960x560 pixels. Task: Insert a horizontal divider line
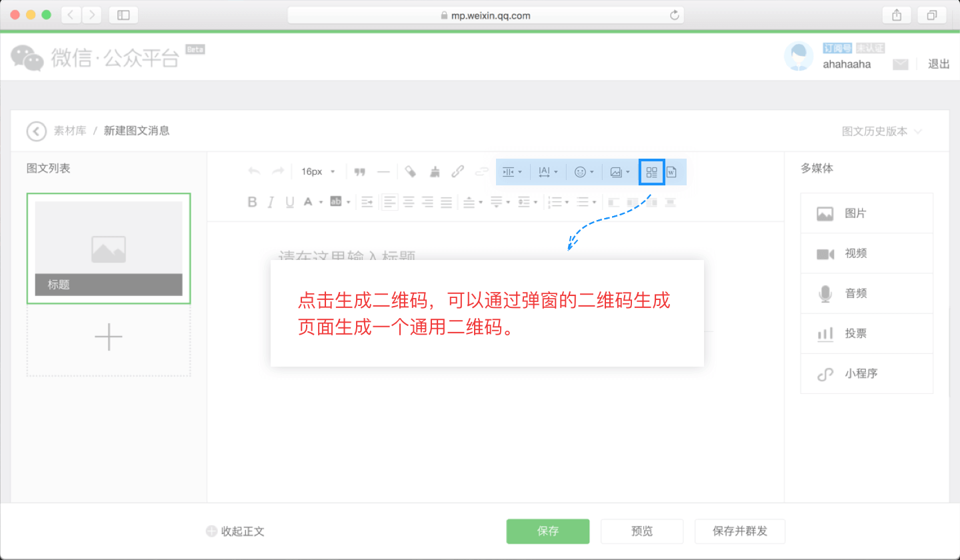[x=383, y=171]
